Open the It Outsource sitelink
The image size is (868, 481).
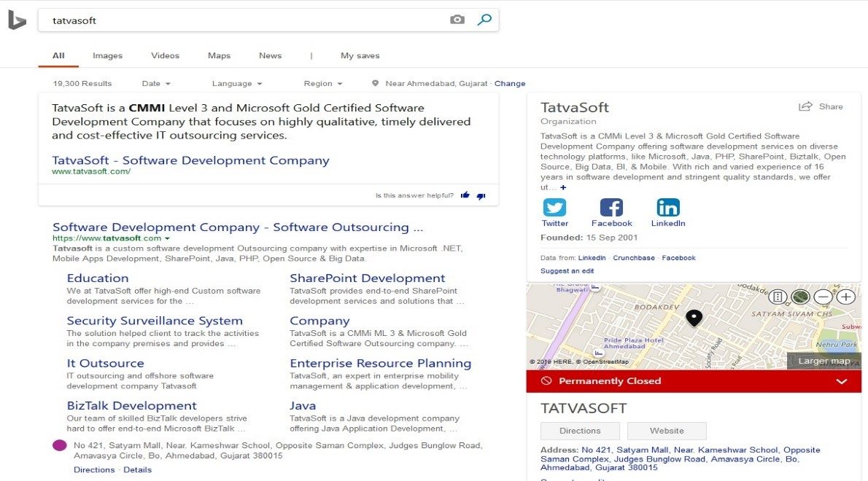105,363
